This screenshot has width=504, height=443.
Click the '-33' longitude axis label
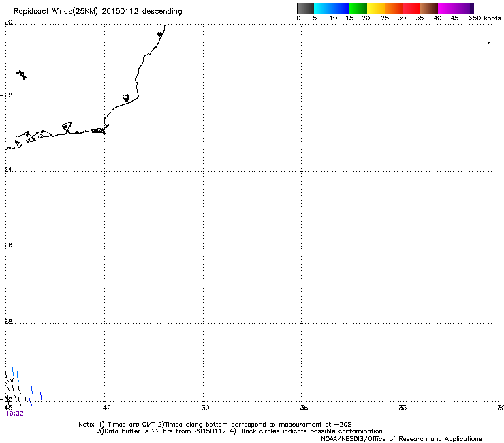click(x=400, y=408)
